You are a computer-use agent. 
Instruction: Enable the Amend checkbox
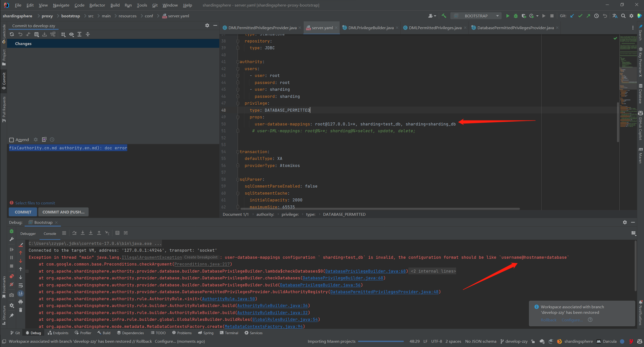[x=11, y=140]
